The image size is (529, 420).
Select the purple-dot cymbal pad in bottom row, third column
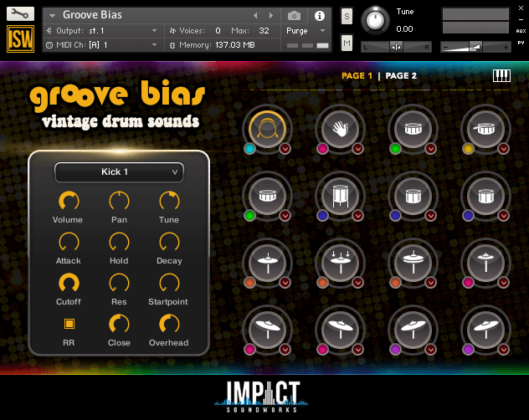(x=413, y=330)
